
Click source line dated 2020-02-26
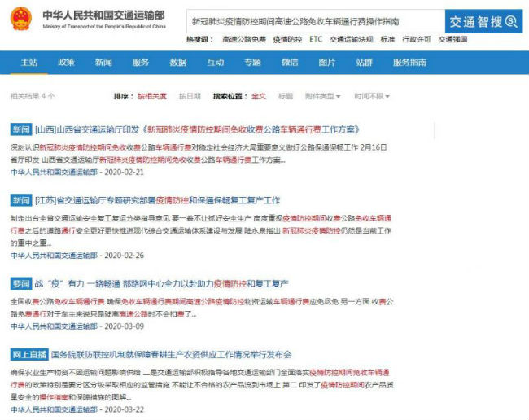77,256
